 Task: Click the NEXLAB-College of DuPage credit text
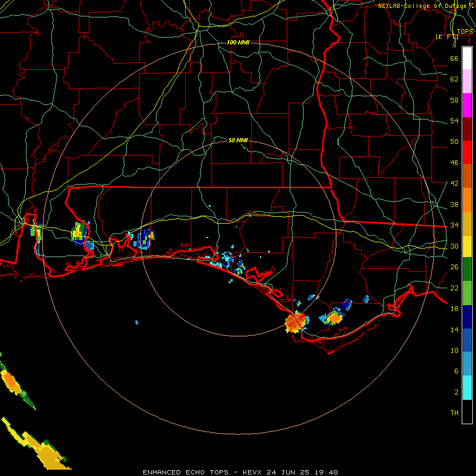point(426,6)
